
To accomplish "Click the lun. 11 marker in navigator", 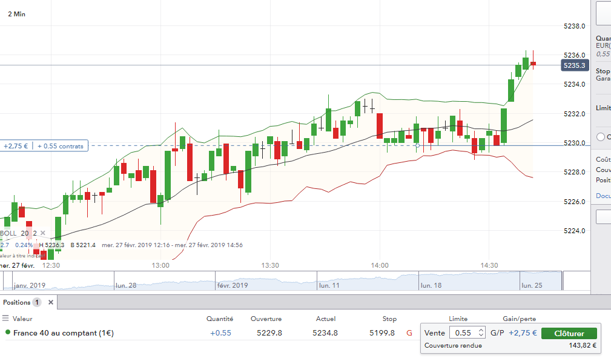I will click(329, 285).
